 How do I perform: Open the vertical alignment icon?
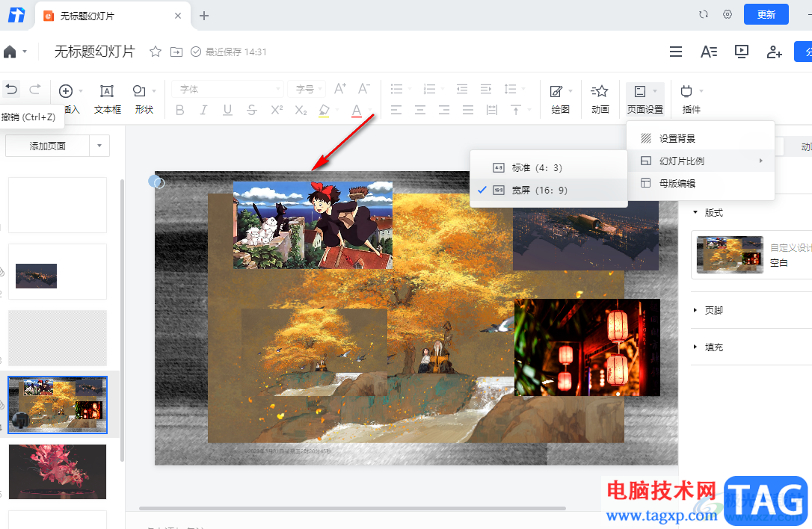[516, 110]
